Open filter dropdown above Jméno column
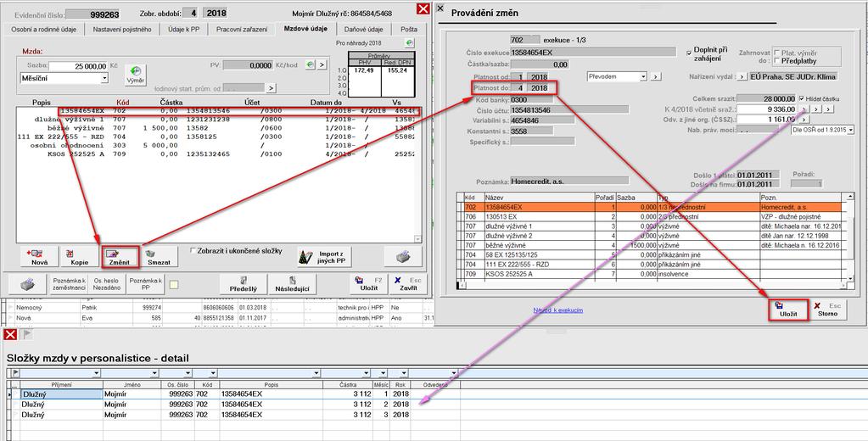This screenshot has height=441, width=868. (155, 373)
